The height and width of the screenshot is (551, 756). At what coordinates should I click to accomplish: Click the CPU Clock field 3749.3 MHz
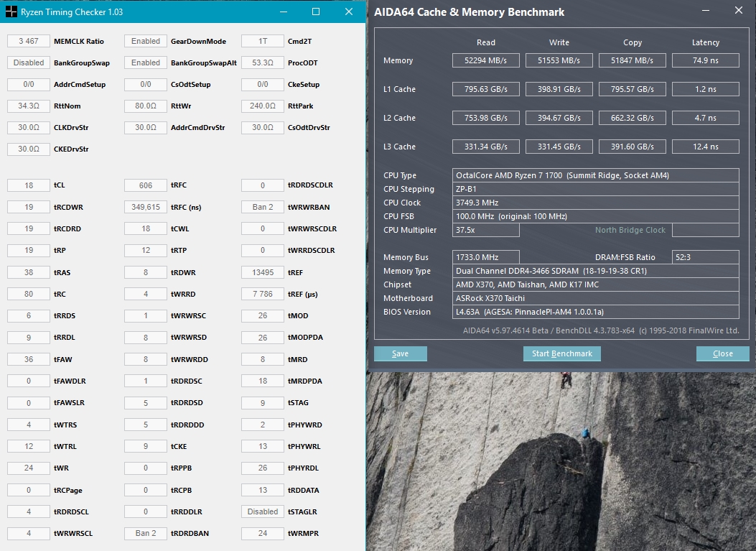pos(595,203)
